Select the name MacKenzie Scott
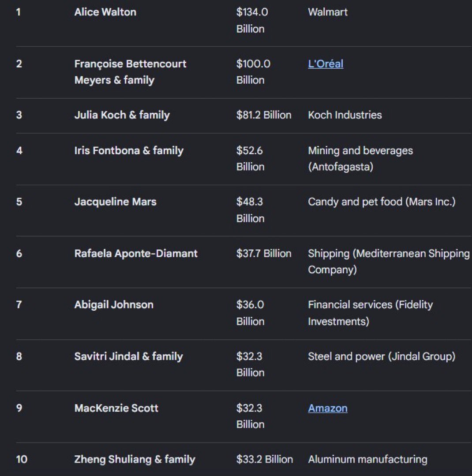 click(x=116, y=408)
